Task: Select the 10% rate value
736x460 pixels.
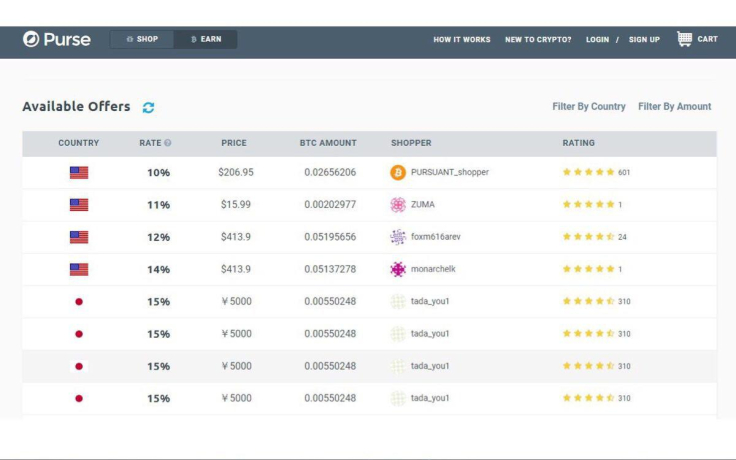Action: pos(159,173)
